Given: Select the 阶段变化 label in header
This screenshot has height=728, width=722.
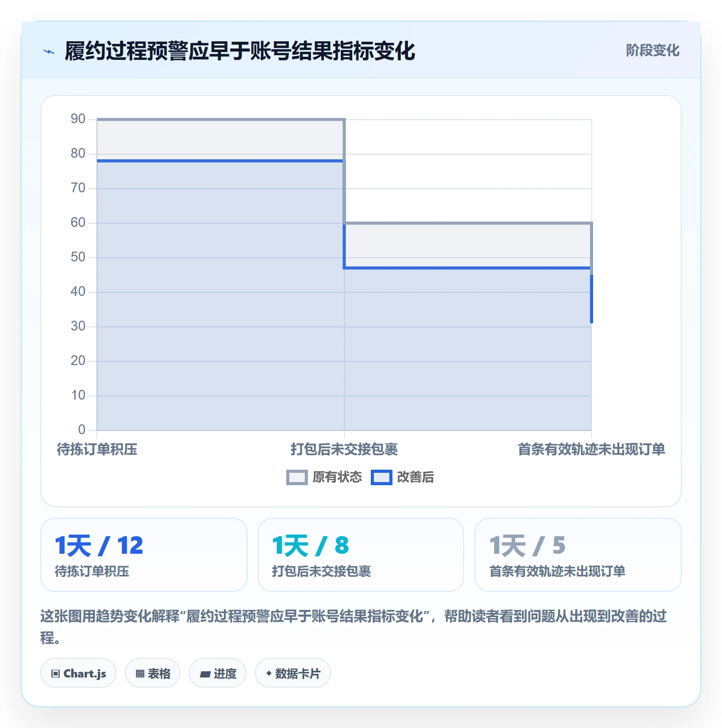Looking at the screenshot, I should [652, 51].
